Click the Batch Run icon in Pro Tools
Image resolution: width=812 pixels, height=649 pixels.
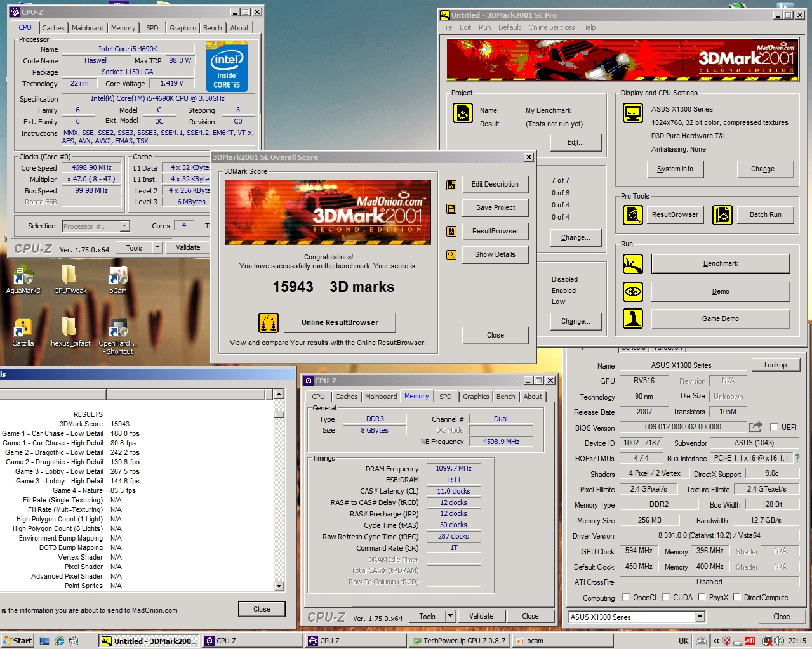tap(722, 215)
